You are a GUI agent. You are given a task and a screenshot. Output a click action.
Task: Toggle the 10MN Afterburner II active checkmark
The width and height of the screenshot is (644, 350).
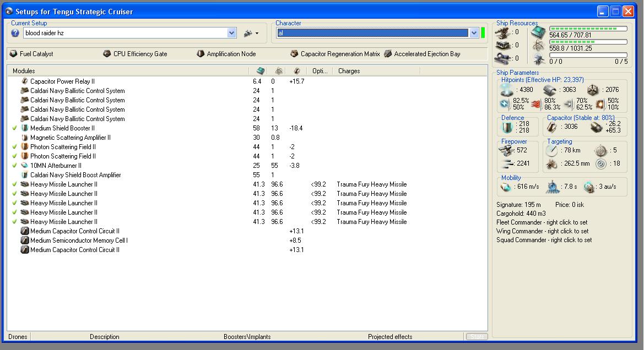pos(15,165)
